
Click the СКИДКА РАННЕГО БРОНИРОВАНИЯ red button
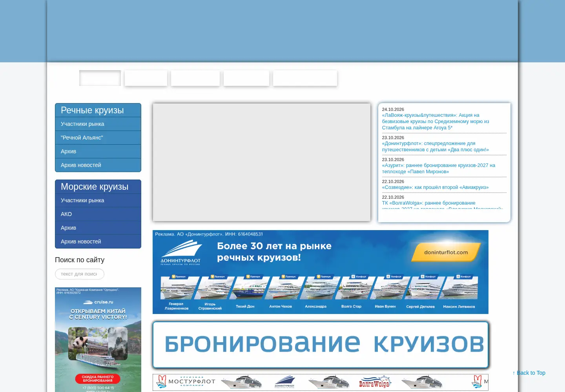point(98,379)
